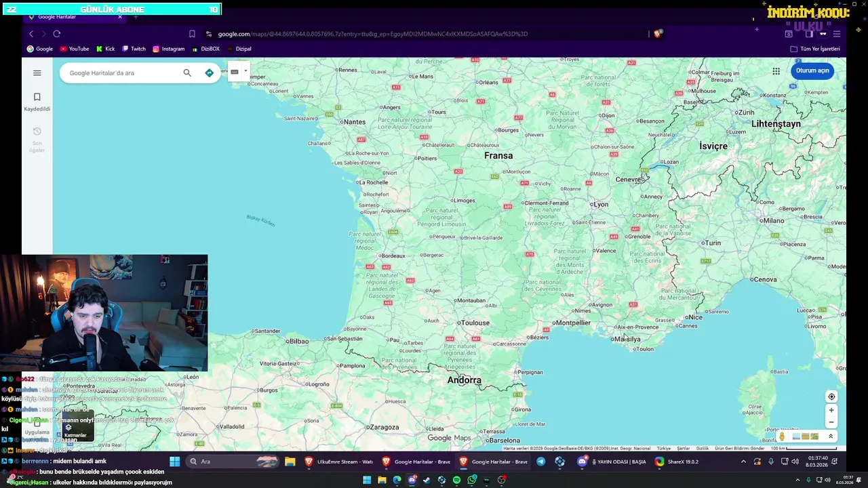Open the Brave main menu
Screen dimensions: 868x488
tap(836, 34)
